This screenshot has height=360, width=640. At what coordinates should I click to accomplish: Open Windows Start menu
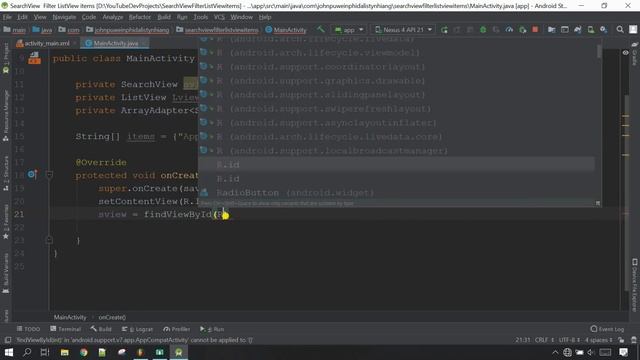(9, 352)
